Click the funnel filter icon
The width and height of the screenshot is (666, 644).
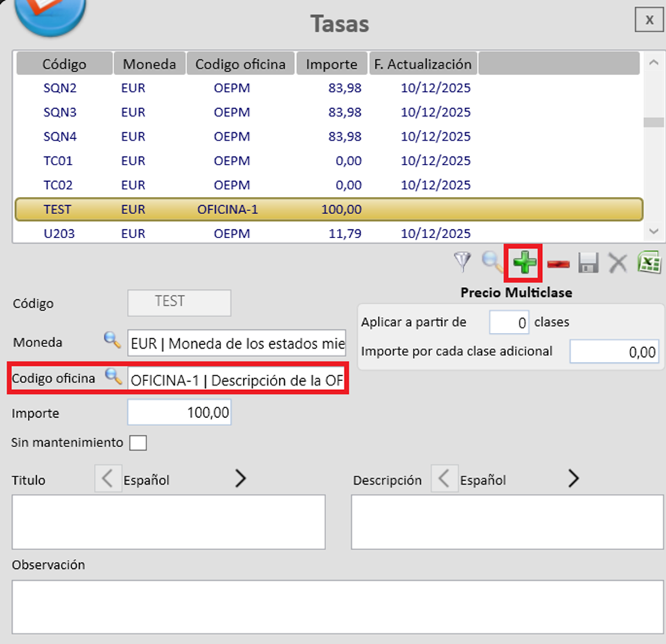[x=463, y=262]
